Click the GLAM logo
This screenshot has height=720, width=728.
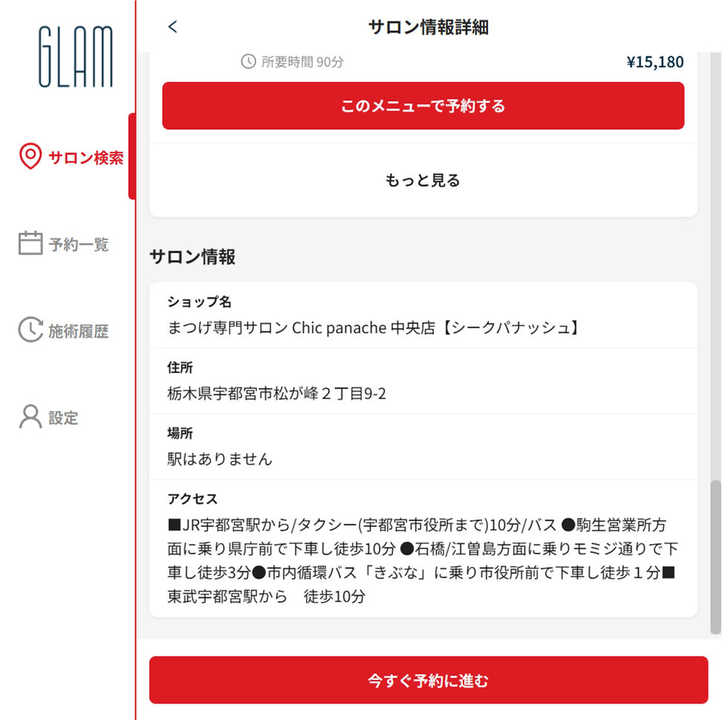click(x=76, y=56)
